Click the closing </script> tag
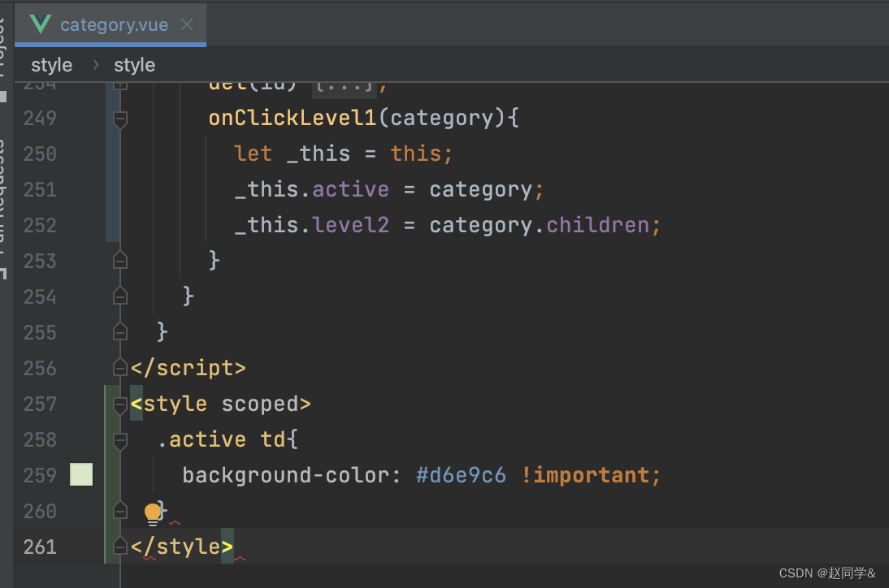This screenshot has height=588, width=889. click(x=189, y=368)
